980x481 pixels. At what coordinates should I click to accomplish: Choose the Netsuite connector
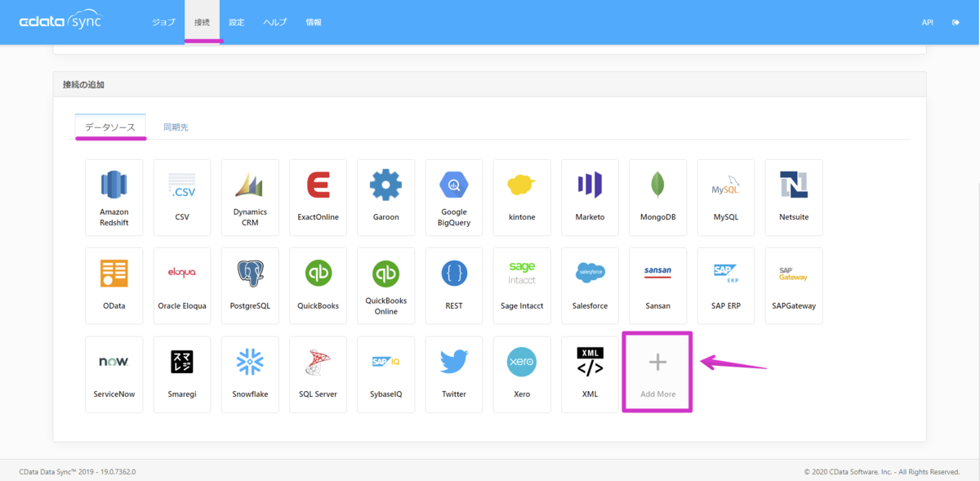point(794,198)
